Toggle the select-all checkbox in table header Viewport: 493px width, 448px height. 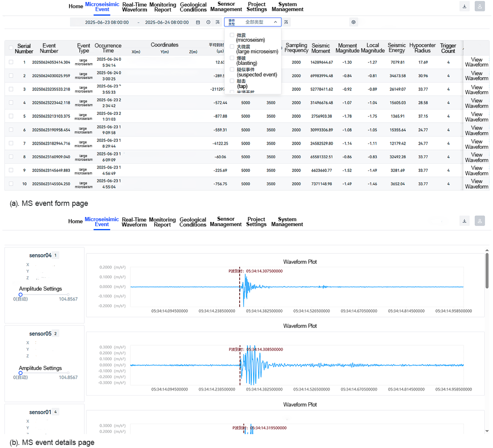(11, 48)
